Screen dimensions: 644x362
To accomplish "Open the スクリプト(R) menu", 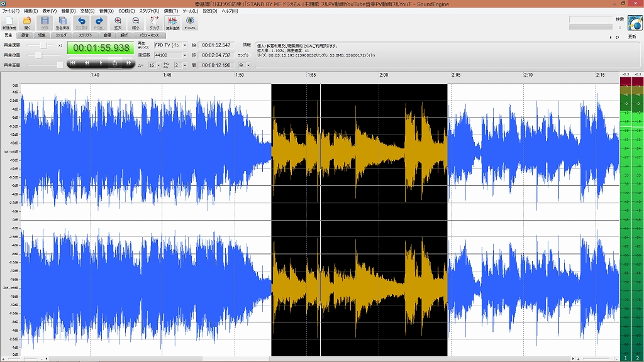I will coord(149,11).
